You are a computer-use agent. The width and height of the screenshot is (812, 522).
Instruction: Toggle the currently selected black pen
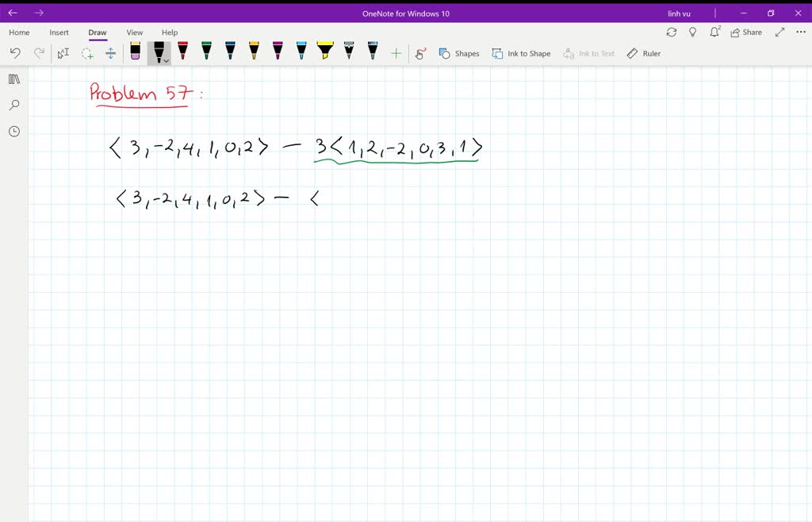click(158, 51)
